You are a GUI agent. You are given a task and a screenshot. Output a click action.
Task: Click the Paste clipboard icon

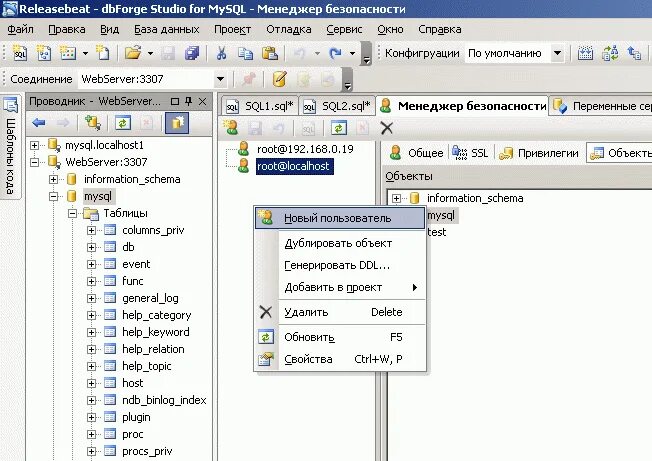[x=269, y=53]
